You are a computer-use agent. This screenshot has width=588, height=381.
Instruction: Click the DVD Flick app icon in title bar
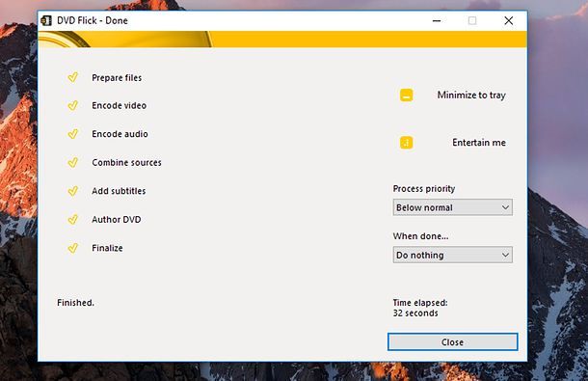[46, 20]
